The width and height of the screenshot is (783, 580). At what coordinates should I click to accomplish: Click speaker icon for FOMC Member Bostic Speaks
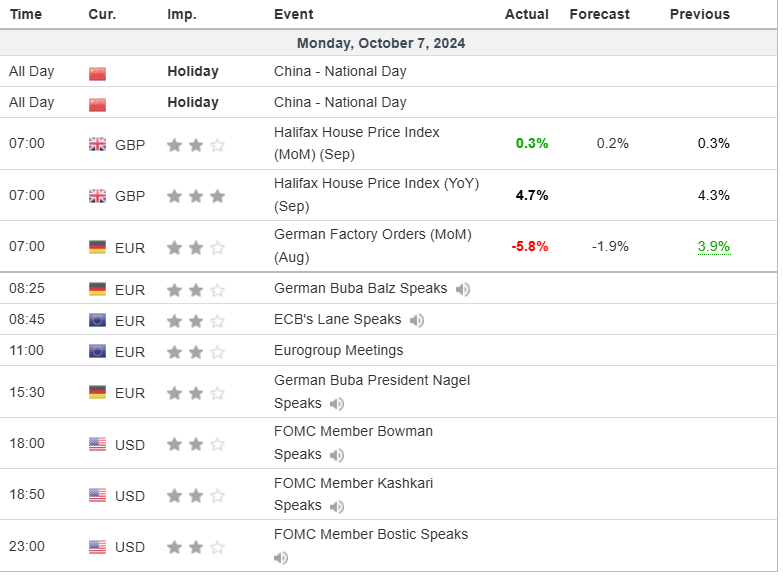tap(281, 557)
